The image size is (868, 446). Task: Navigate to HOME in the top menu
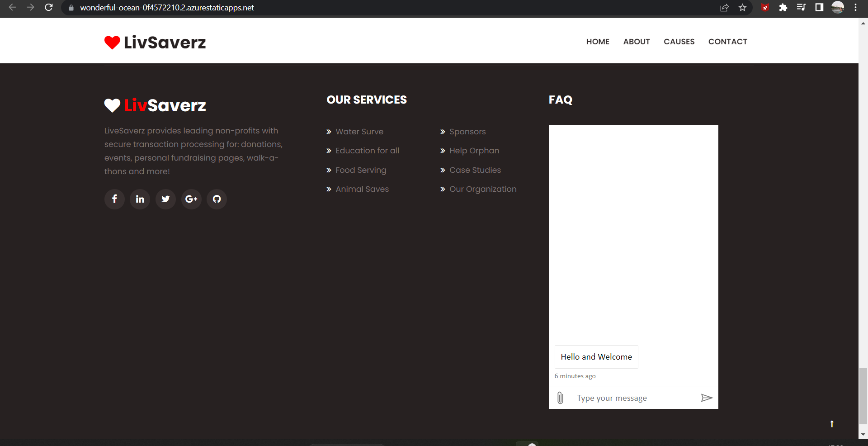pyautogui.click(x=598, y=42)
